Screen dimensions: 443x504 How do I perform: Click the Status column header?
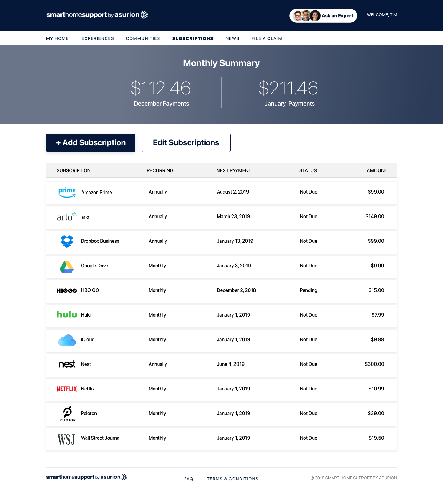(x=308, y=170)
